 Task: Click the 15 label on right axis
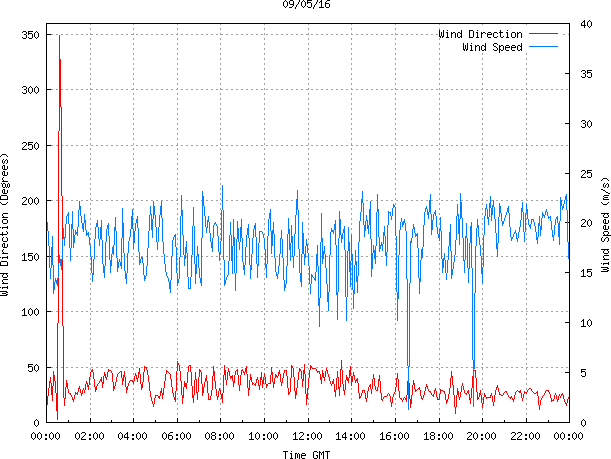click(x=586, y=273)
